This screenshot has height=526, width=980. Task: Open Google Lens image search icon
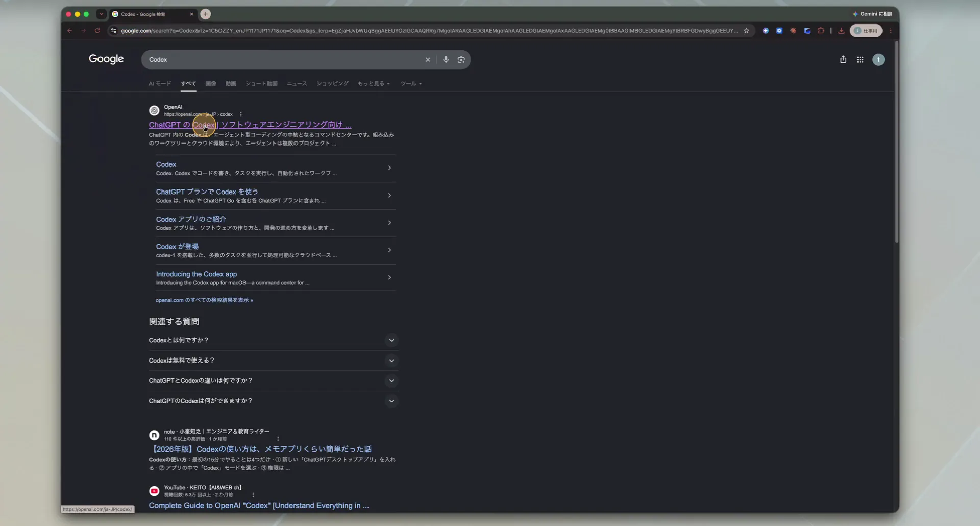[x=461, y=60]
